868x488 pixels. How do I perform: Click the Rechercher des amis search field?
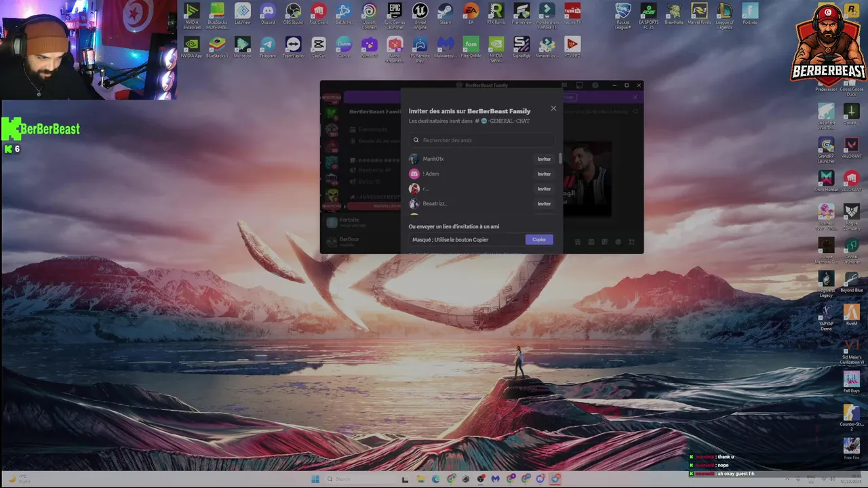[481, 140]
